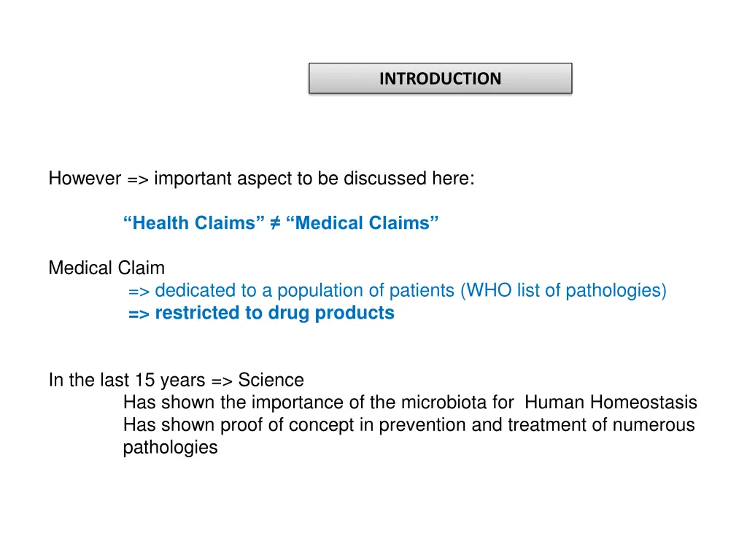Click the "(WHO list of pathologies)" parenthetical
This screenshot has width=747, height=560.
563,290
